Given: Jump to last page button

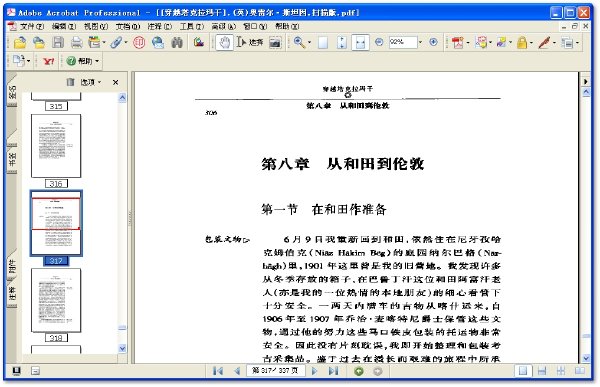Looking at the screenshot, I should 333,371.
